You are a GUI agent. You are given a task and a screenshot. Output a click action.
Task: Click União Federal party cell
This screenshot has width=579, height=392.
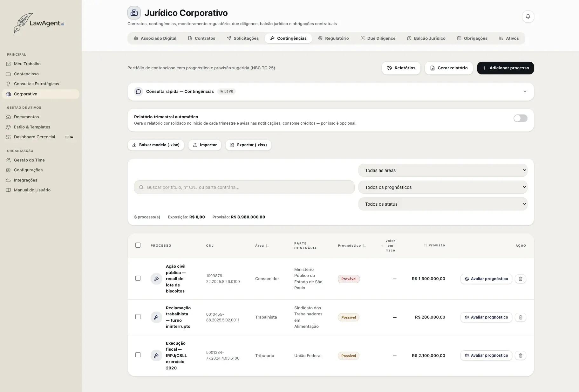(x=308, y=356)
